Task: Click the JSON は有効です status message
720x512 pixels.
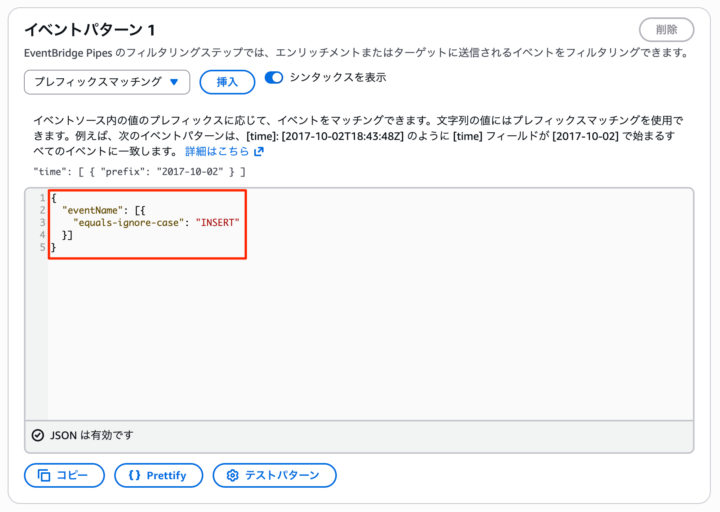Action: click(91, 435)
